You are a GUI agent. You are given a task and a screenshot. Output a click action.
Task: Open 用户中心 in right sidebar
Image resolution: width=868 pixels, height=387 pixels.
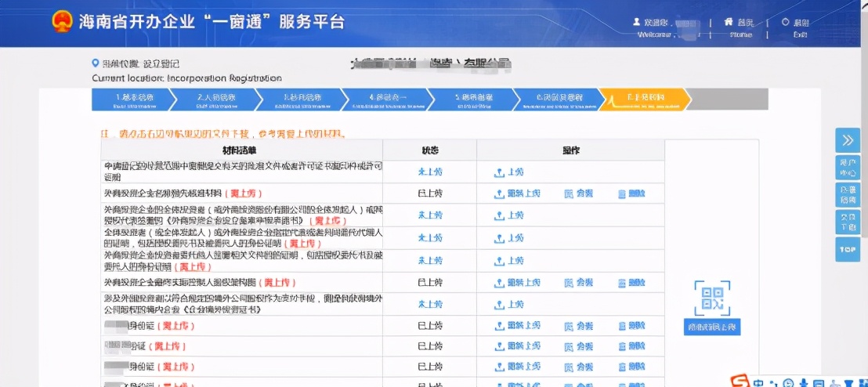click(848, 168)
